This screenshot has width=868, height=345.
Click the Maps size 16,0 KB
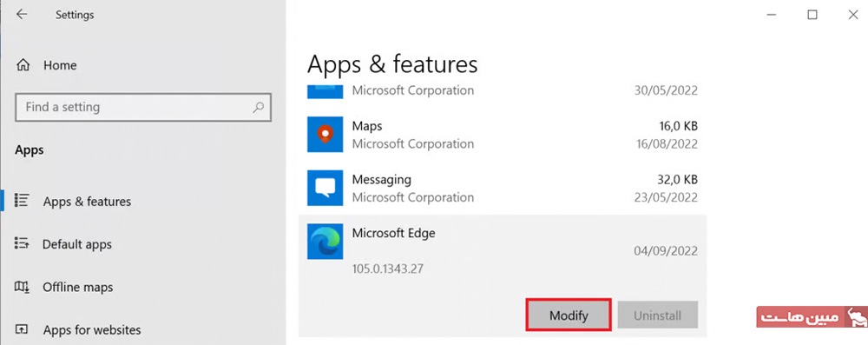tap(678, 127)
